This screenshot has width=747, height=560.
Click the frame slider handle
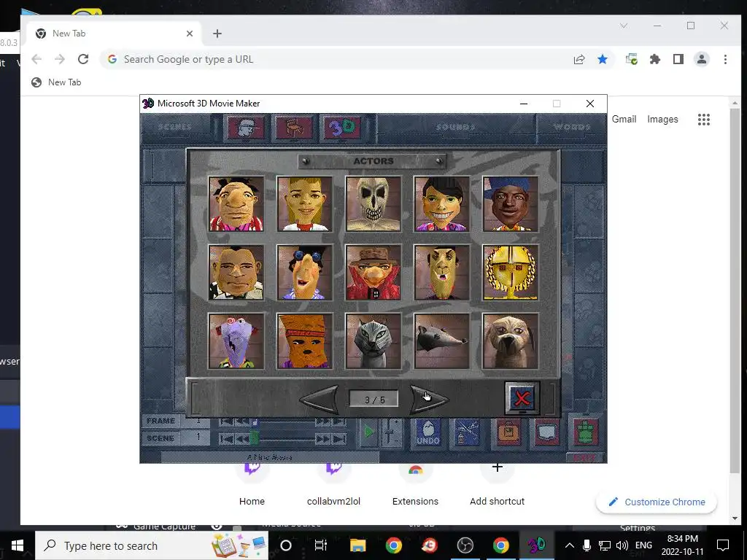255,422
